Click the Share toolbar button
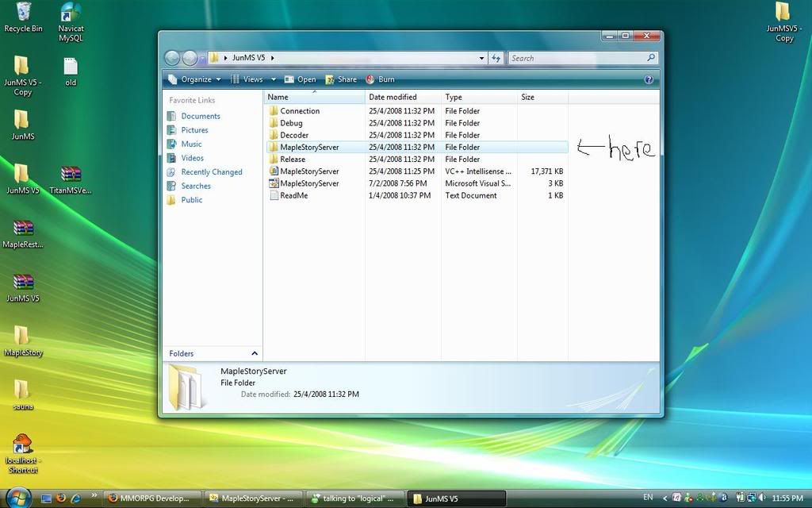Viewport: 812px width, 508px height. 341,79
